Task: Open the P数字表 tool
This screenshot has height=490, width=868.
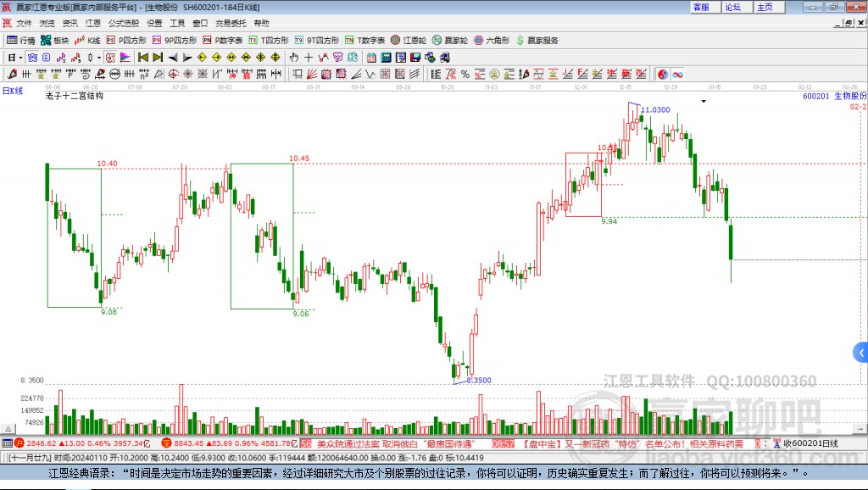Action: tap(222, 41)
